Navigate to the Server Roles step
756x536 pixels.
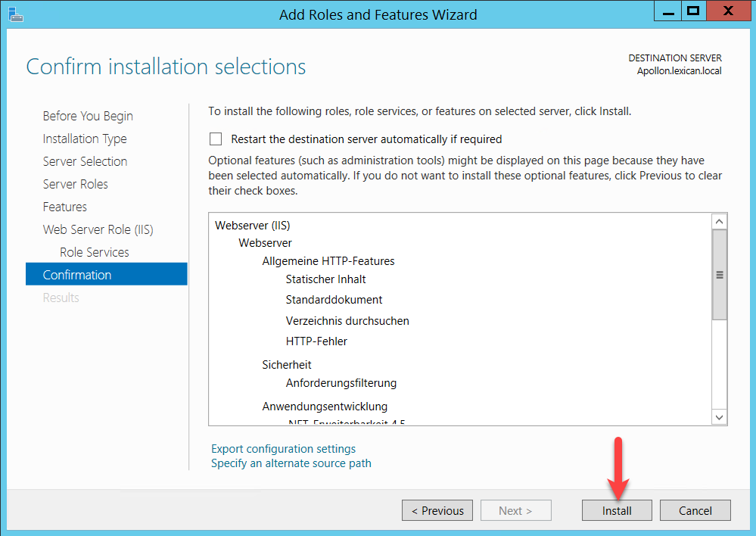(76, 184)
